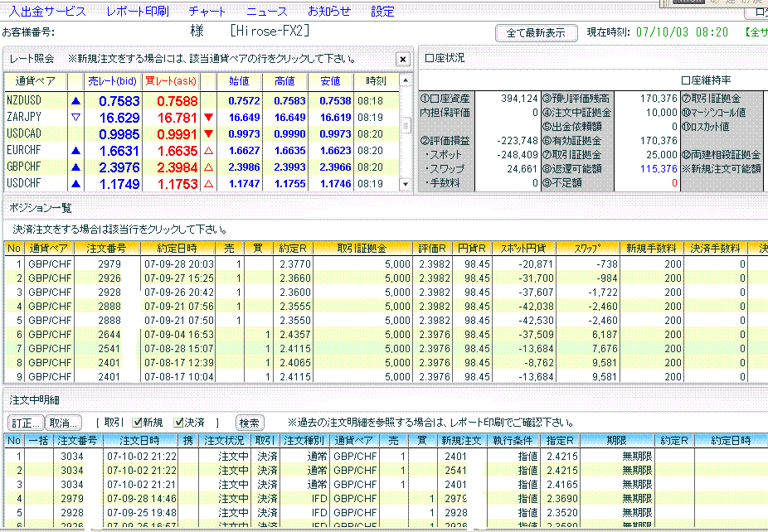Select the NZDUSD rate row
The width and height of the screenshot is (768, 532).
(x=202, y=101)
